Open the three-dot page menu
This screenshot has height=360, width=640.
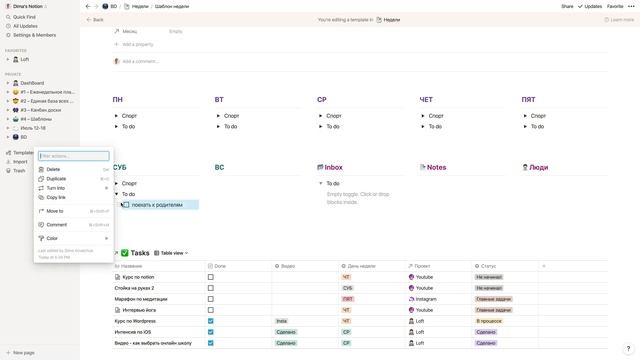[631, 7]
